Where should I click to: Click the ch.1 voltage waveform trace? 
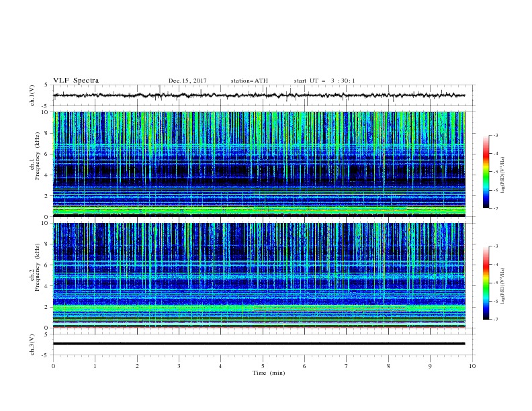(259, 95)
